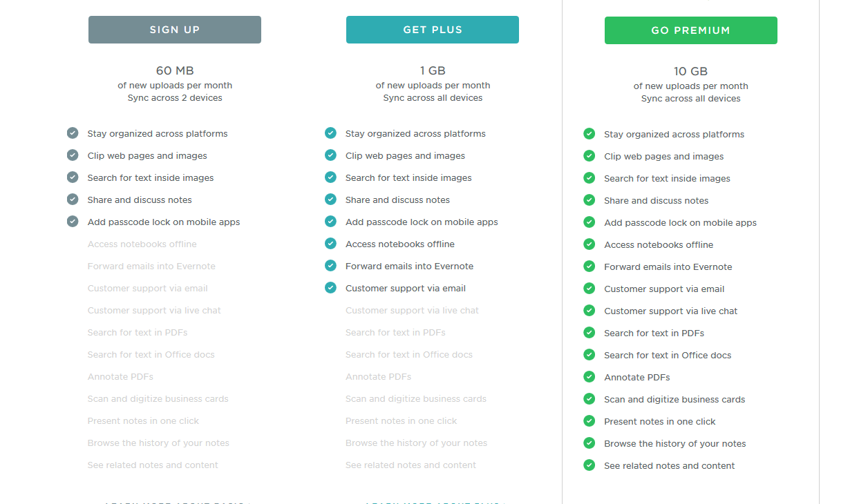Click green checkmark beside 'Scan and digitize business cards'
This screenshot has width=868, height=504.
[589, 399]
